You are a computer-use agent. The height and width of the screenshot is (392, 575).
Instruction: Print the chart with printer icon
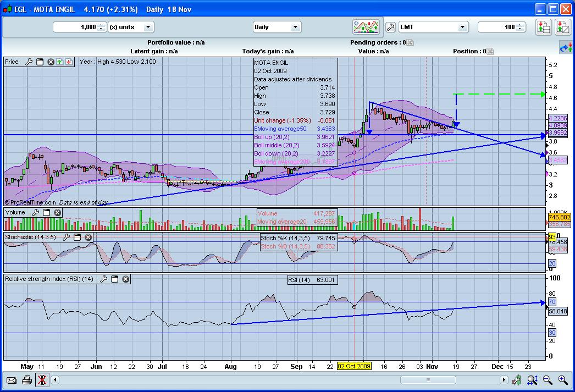27,380
